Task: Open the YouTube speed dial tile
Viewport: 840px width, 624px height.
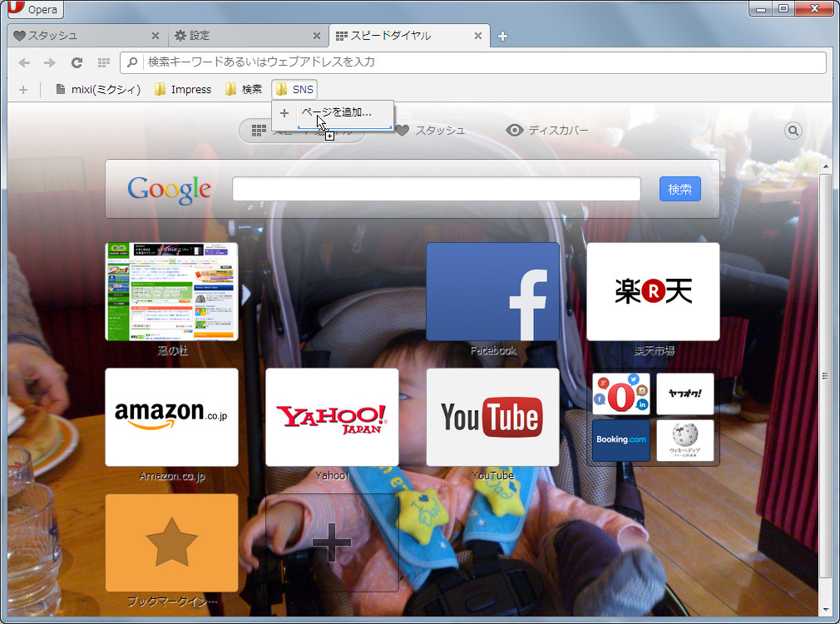Action: (493, 417)
